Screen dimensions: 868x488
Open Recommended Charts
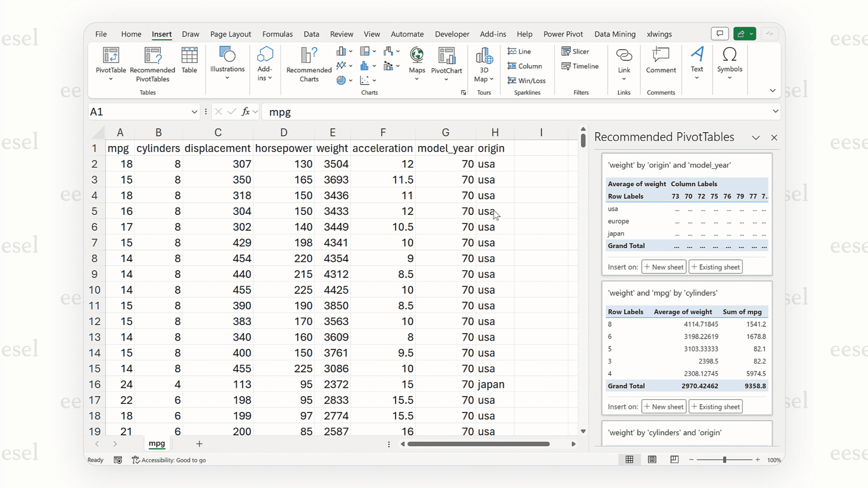(308, 64)
